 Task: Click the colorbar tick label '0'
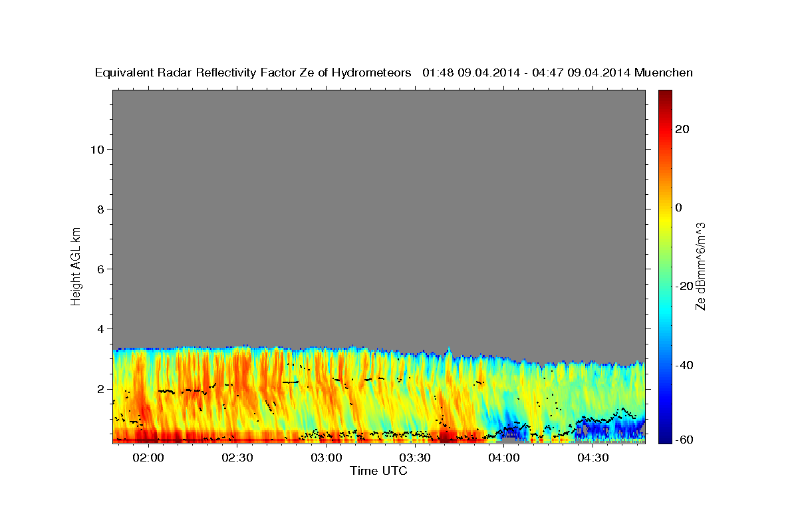[x=679, y=207]
